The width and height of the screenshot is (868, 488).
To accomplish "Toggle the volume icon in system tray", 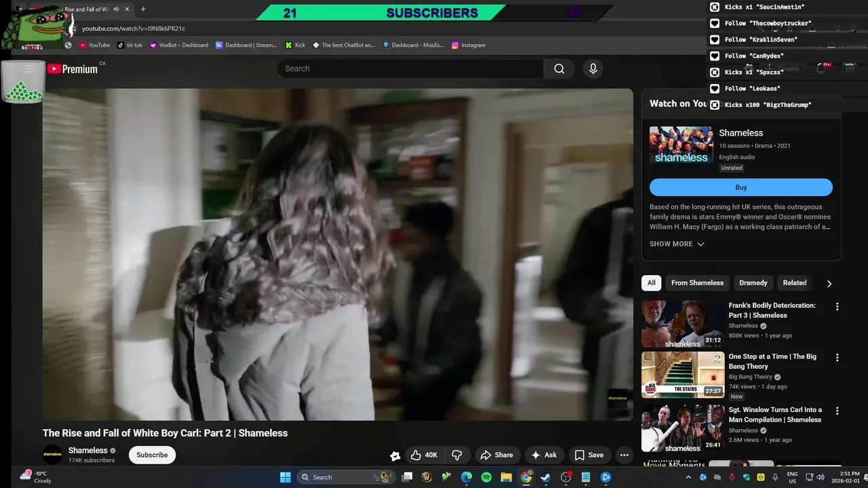I will click(821, 477).
